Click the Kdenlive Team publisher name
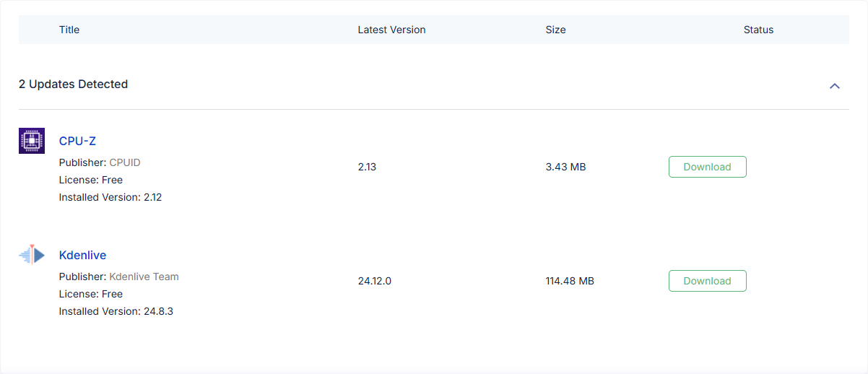Screen dimensions: 868x374 pyautogui.click(x=144, y=277)
